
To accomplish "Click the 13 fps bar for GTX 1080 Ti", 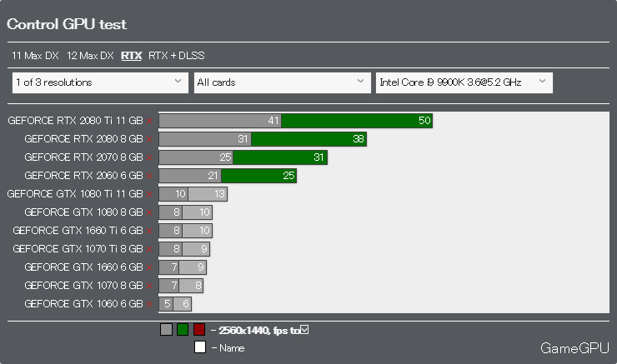I will pyautogui.click(x=208, y=194).
